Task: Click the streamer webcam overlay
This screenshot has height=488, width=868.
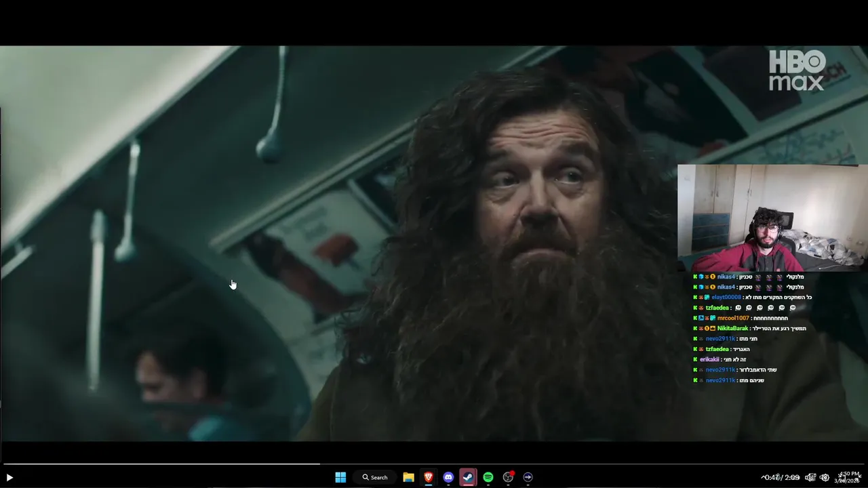Action: (x=772, y=218)
